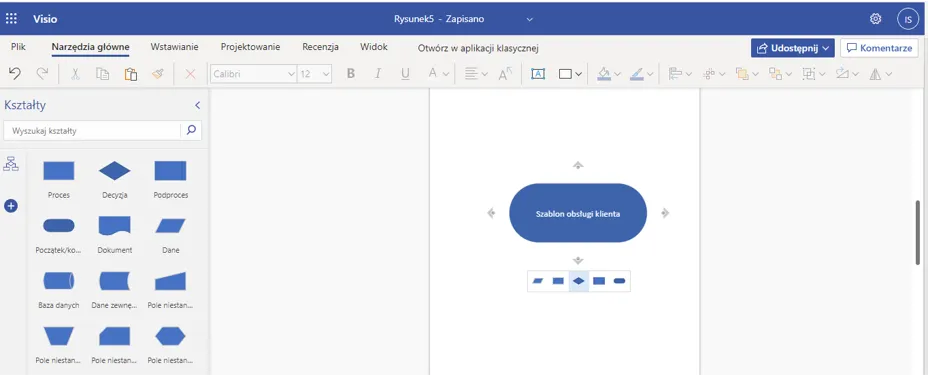Switch to Narzędzia główne tab
928x375 pixels.
tap(91, 47)
